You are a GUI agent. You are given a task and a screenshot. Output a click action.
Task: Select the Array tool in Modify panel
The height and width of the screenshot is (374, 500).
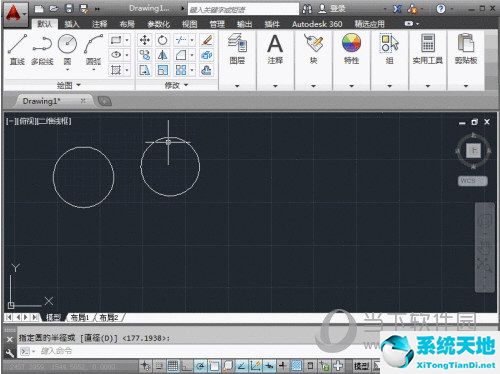click(x=181, y=70)
